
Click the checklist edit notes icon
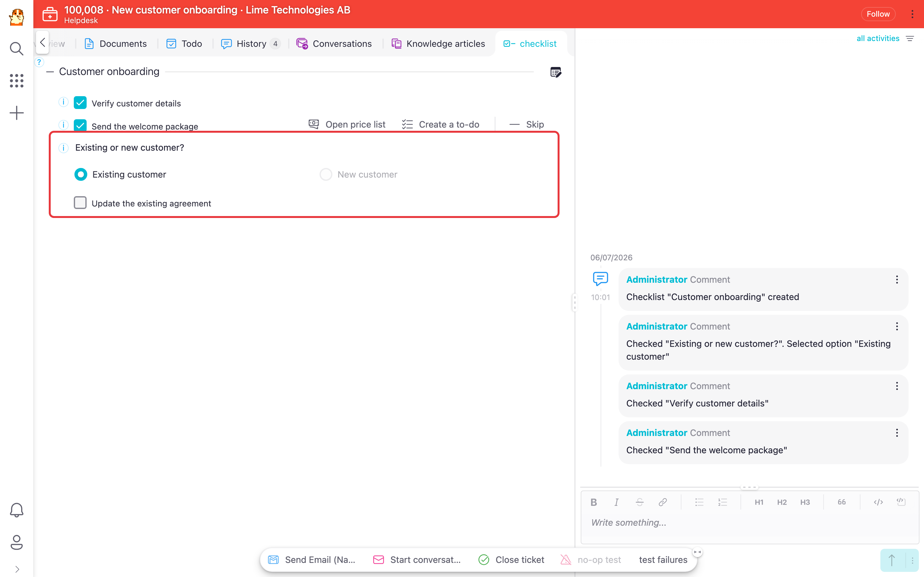tap(556, 72)
